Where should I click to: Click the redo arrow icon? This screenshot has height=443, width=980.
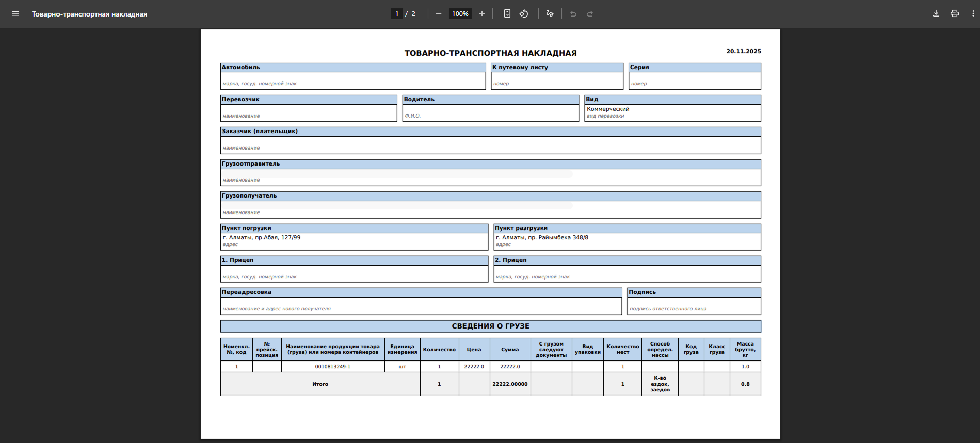click(590, 14)
